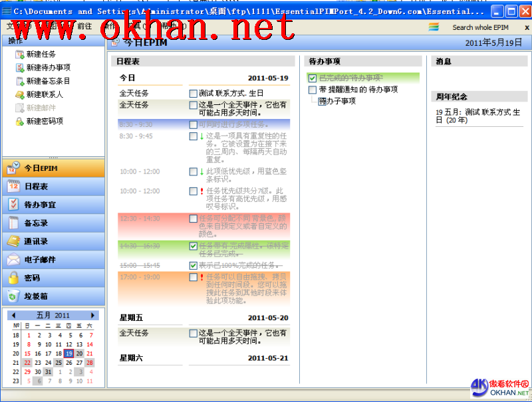Open the 日程表 module via its calendar icon
This screenshot has height=402, width=532.
click(13, 186)
